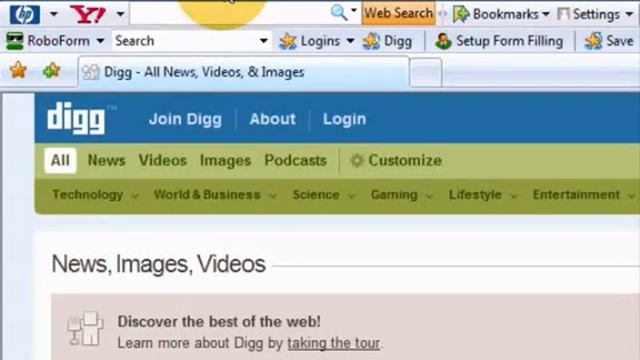Click the Digg passcard in RoboForm toolbar
Image resolution: width=640 pixels, height=360 pixels.
coord(387,41)
